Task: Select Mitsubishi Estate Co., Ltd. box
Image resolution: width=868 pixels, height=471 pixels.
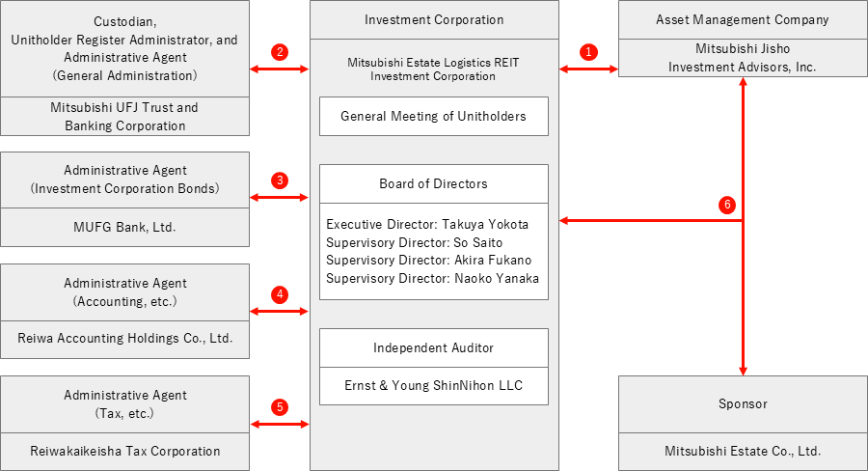Action: pyautogui.click(x=742, y=451)
